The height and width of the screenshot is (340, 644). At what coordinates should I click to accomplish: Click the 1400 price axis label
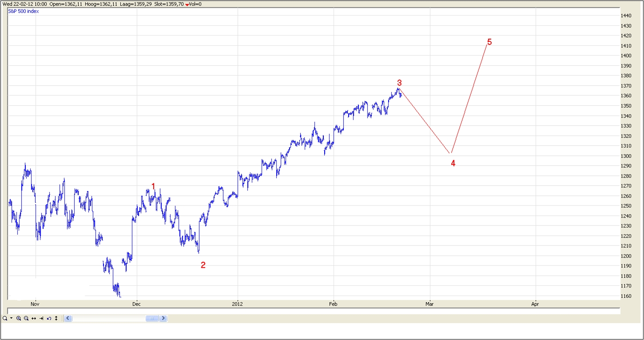coord(626,55)
